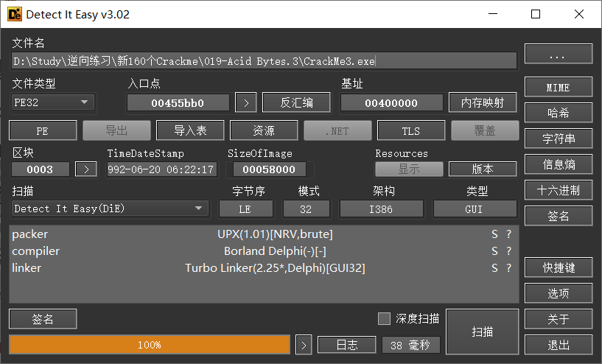Open the 哈希 hash tool

tap(559, 113)
